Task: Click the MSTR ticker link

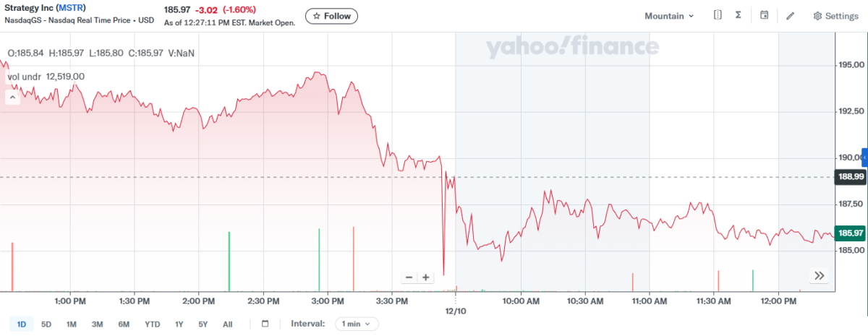Action: tap(68, 8)
